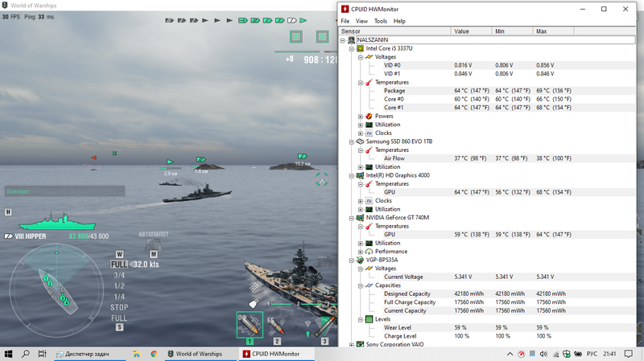The width and height of the screenshot is (644, 361).
Task: Collapse Voltages under Intel Core i5
Action: pos(360,57)
